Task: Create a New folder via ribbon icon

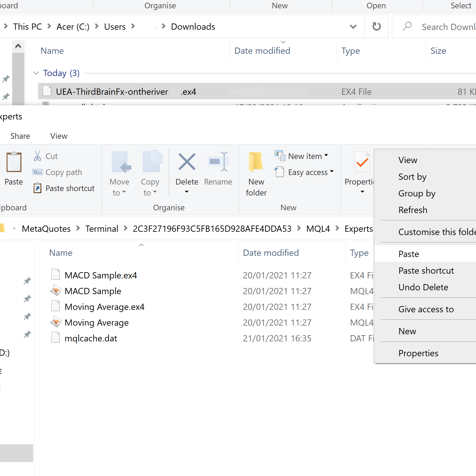Action: click(x=256, y=162)
